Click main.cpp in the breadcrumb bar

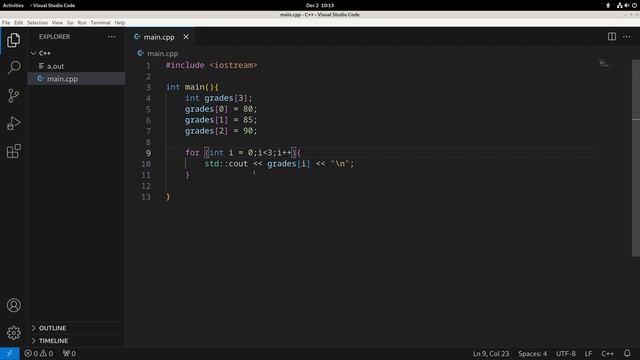(162, 53)
